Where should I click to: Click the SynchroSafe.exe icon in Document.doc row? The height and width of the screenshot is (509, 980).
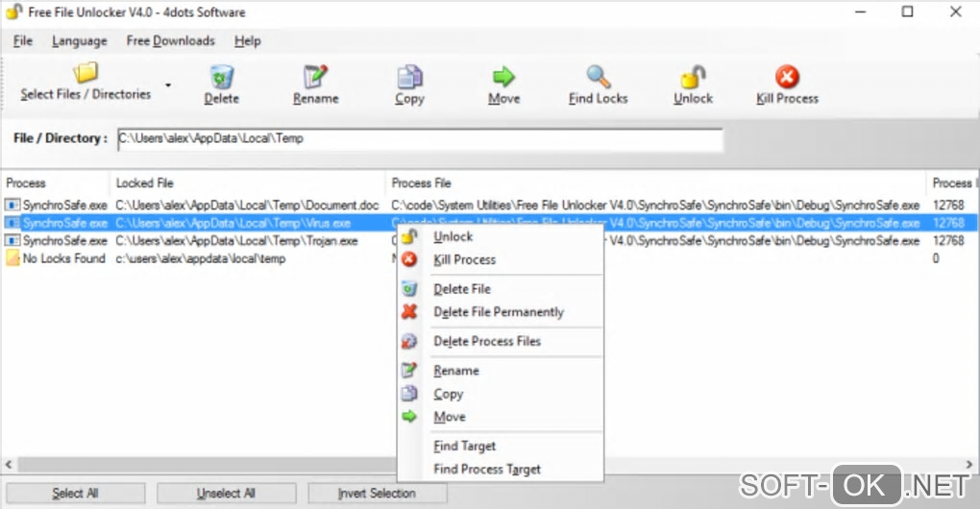[x=12, y=205]
